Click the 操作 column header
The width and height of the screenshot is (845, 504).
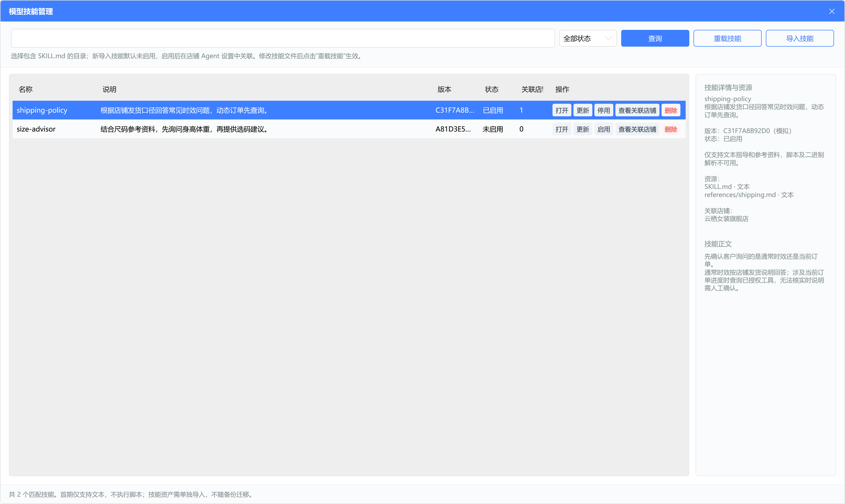tap(562, 89)
